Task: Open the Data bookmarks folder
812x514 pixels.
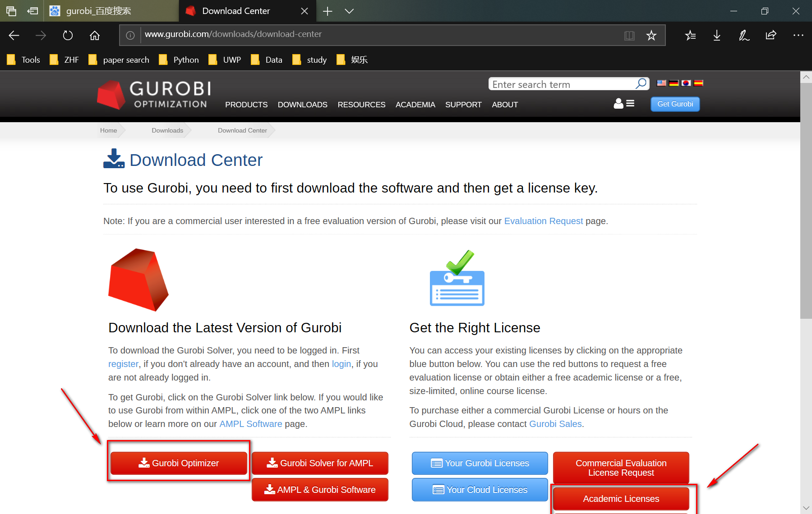Action: (x=267, y=60)
